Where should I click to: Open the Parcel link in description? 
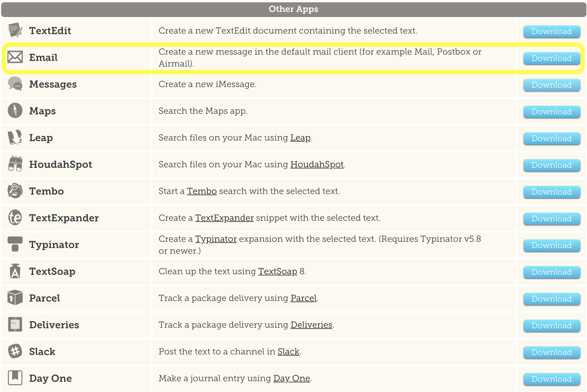tap(303, 298)
